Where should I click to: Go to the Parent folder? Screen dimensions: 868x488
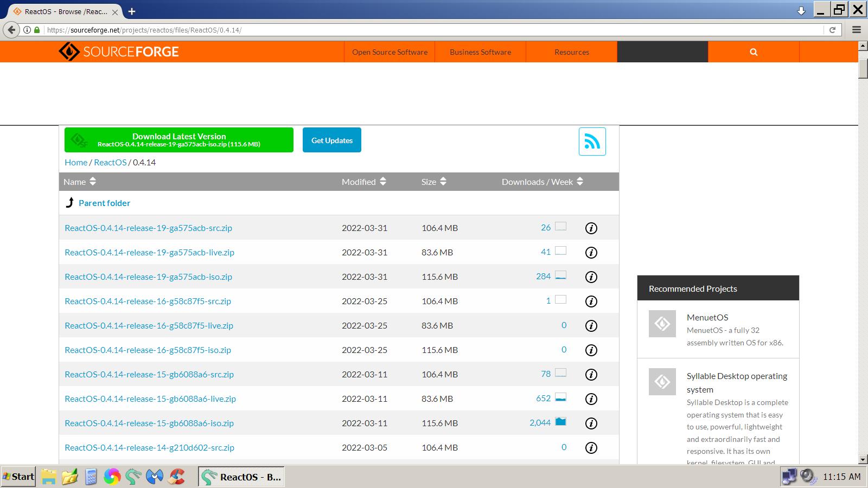[104, 203]
